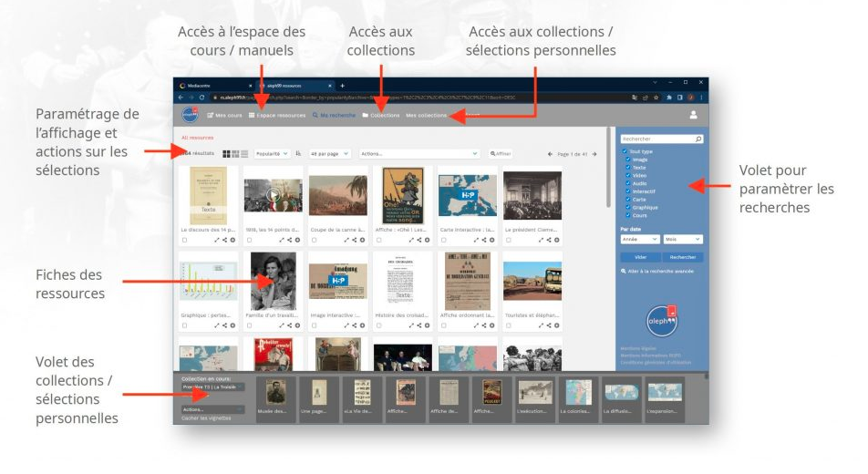Switch to large grid view icon
868x474 pixels.
(x=226, y=154)
